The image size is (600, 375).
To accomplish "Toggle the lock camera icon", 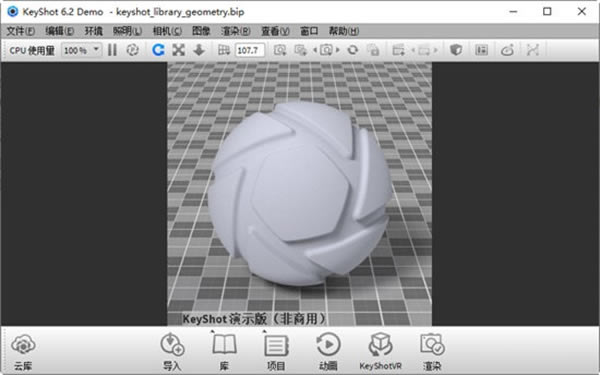I will [373, 50].
